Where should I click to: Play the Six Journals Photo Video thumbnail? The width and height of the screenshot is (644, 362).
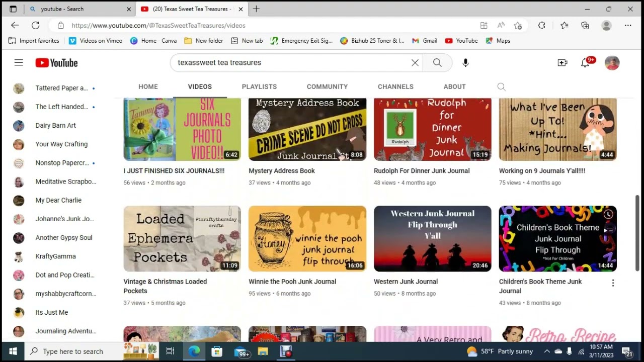click(x=182, y=129)
